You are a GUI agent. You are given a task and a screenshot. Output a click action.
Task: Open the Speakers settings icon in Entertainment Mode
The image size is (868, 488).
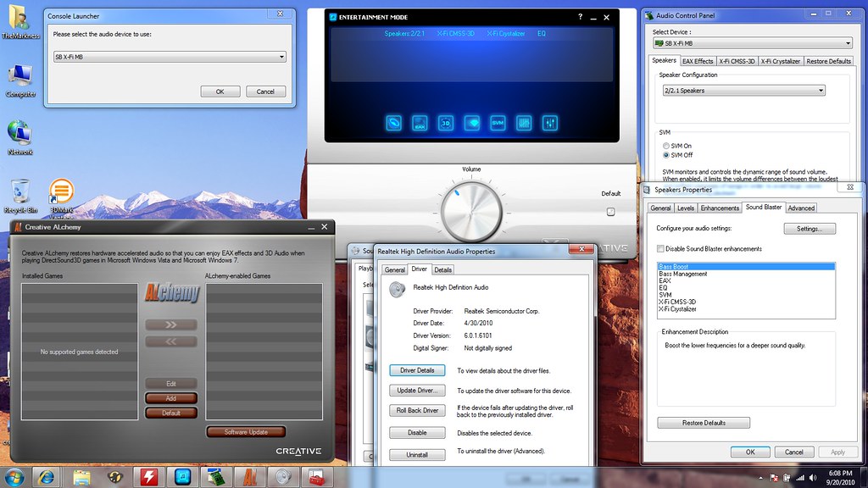[393, 123]
